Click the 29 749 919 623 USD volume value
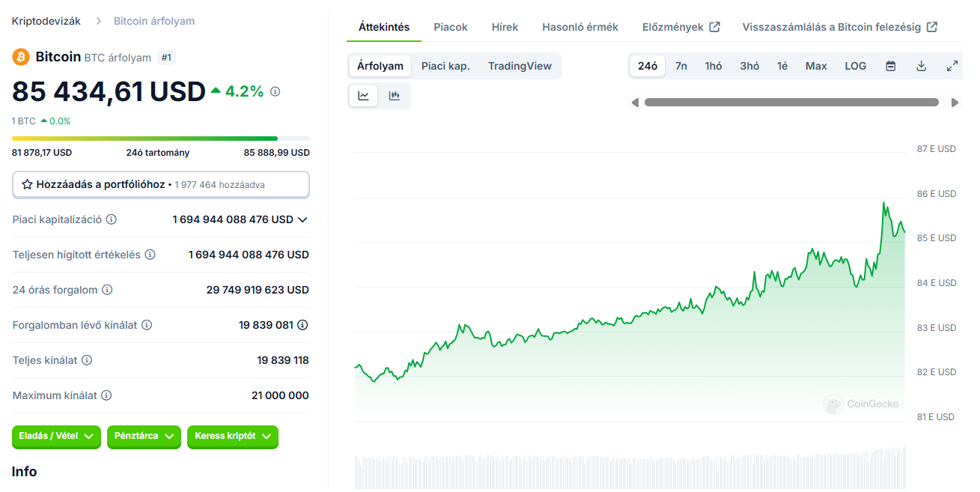The image size is (980, 492). (x=258, y=290)
